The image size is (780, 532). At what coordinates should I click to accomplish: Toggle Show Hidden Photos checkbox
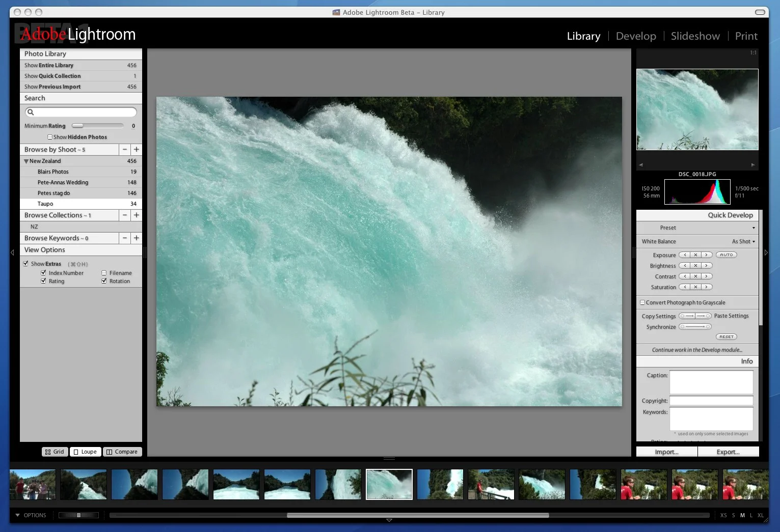coord(50,137)
